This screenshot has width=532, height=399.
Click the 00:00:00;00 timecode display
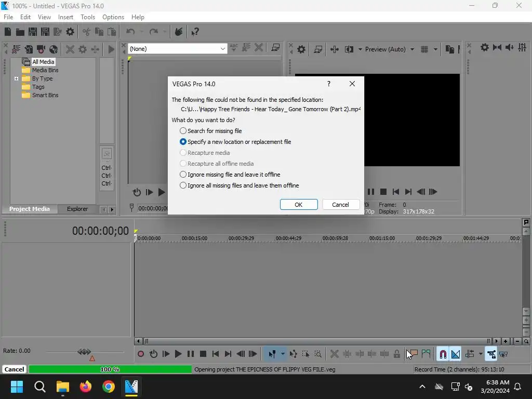click(100, 231)
